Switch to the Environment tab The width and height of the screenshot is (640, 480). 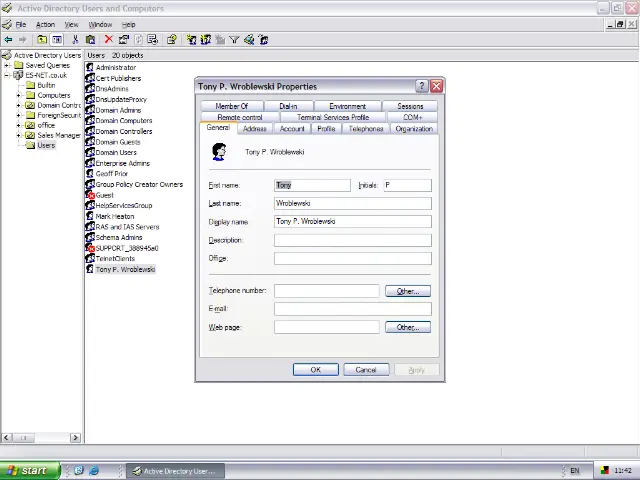[x=347, y=106]
